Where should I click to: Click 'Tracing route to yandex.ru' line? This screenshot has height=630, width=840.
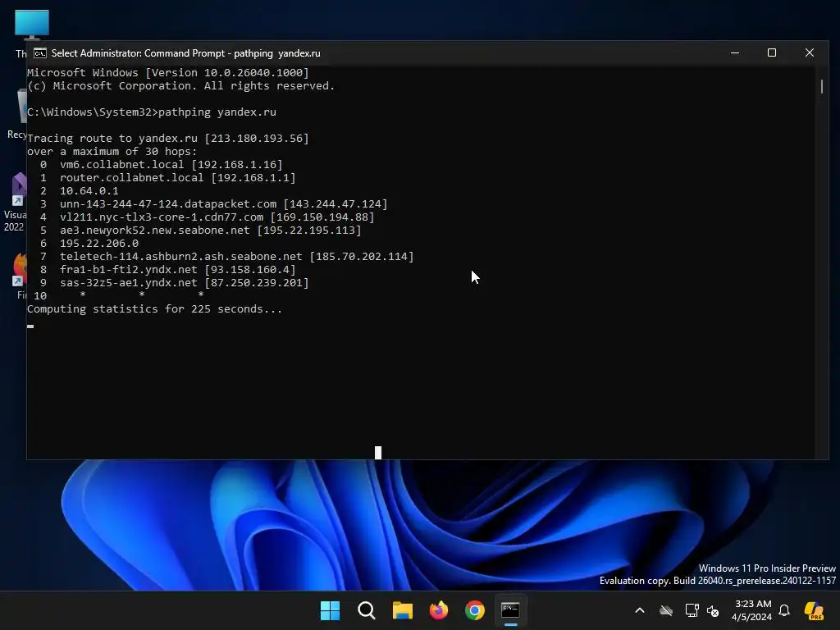coord(167,138)
